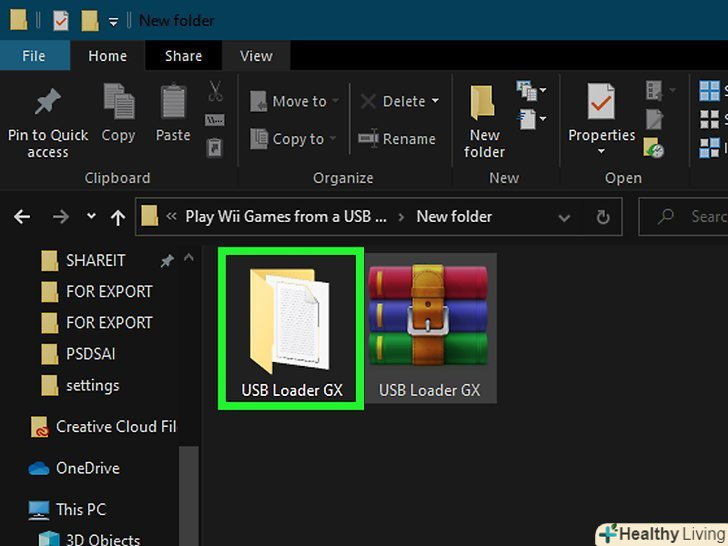Expand the Properties dropdown arrow

(601, 151)
